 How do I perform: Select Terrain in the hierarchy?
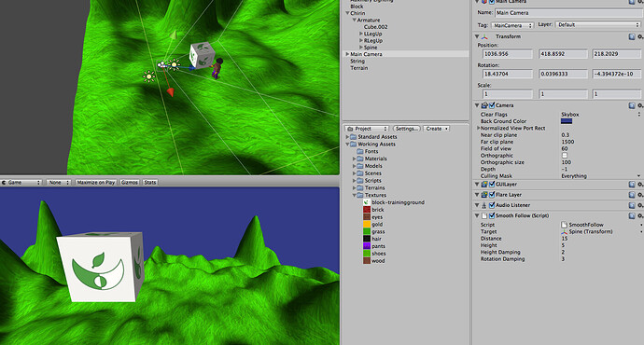359,68
